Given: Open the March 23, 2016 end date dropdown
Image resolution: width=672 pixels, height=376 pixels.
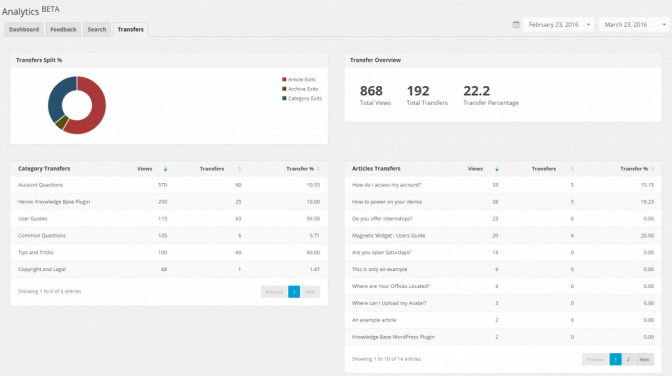Looking at the screenshot, I should 634,24.
